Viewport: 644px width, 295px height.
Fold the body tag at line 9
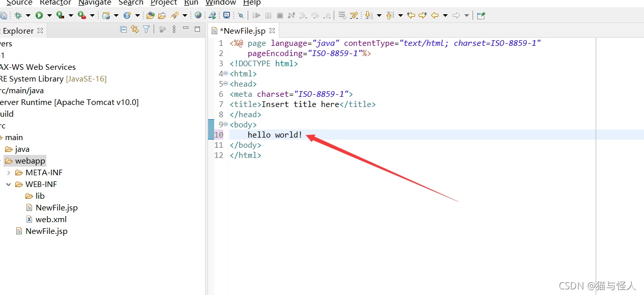pyautogui.click(x=226, y=124)
